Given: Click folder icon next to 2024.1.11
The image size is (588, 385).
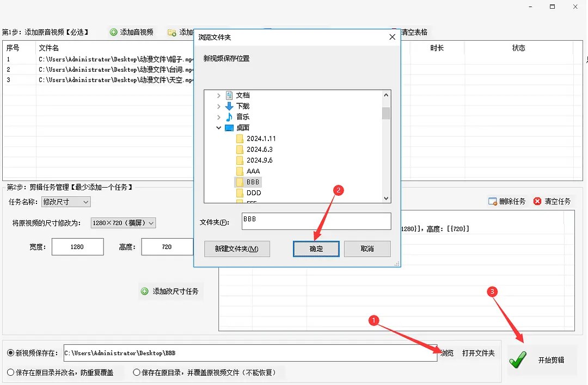Looking at the screenshot, I should 240,139.
